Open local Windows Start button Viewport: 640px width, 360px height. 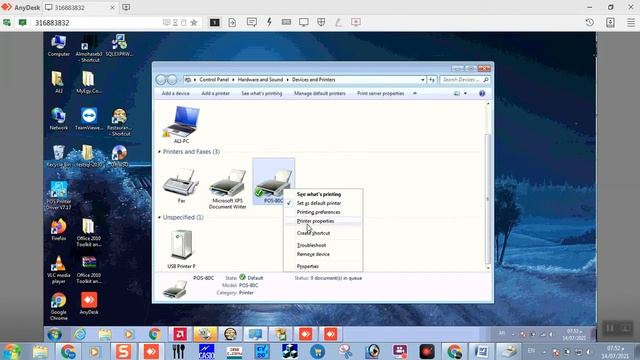(12, 351)
